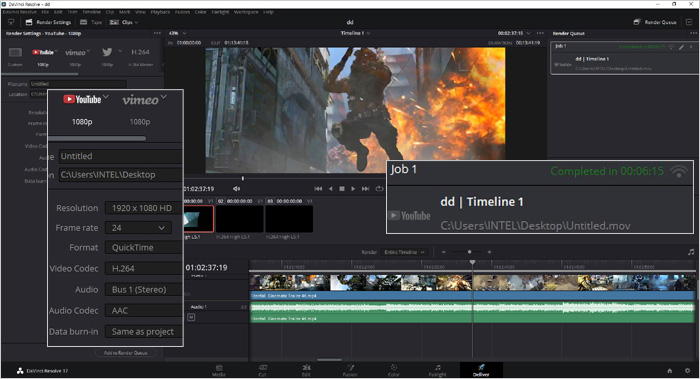Select clip thumbnail 03 in clip strip
Image resolution: width=700 pixels, height=379 pixels.
[x=289, y=219]
